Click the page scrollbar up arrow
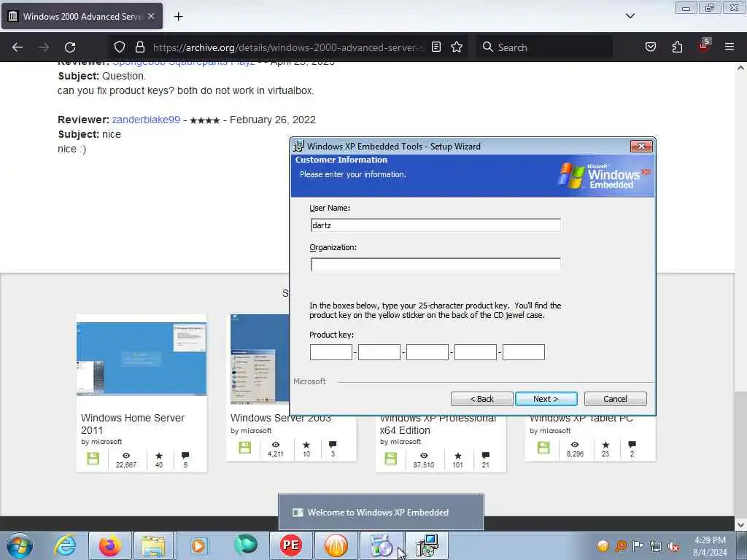This screenshot has height=560, width=747. point(740,68)
